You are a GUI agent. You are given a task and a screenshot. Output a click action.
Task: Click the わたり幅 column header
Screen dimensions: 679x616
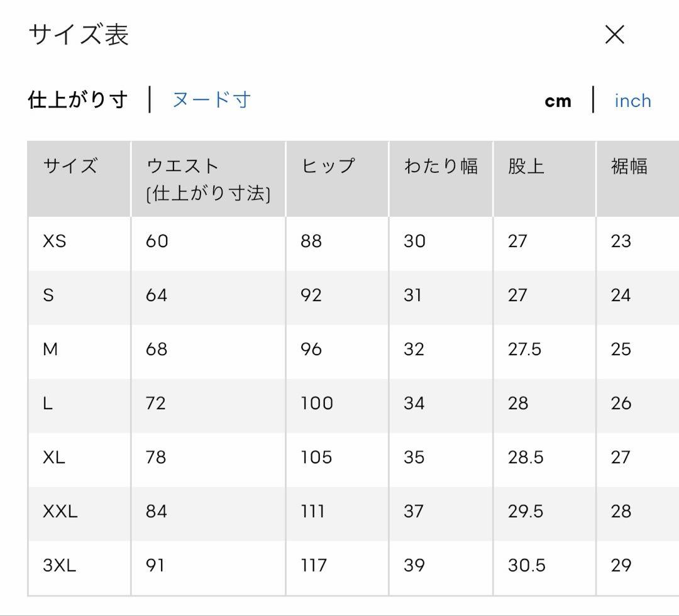pyautogui.click(x=441, y=166)
